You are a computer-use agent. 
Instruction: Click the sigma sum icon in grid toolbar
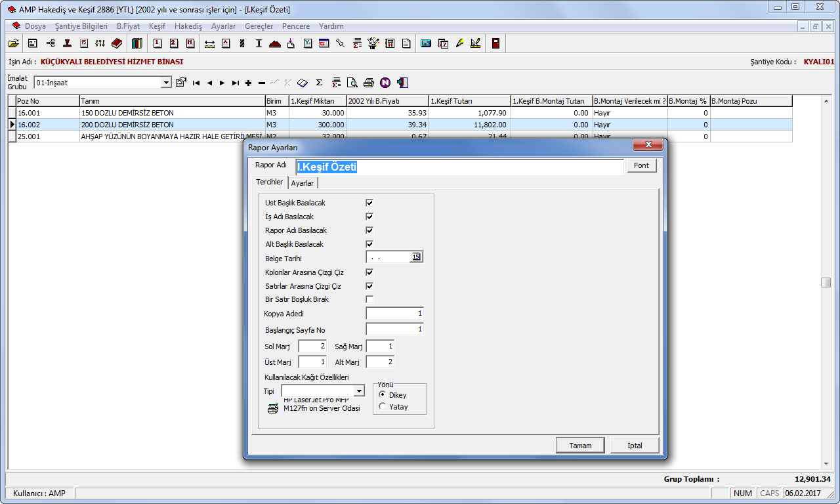coord(320,83)
